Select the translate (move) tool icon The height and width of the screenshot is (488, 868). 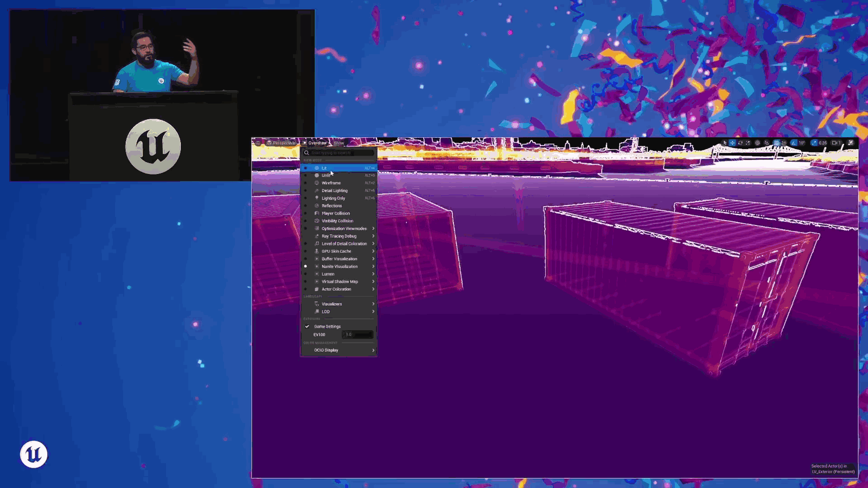[x=732, y=143]
